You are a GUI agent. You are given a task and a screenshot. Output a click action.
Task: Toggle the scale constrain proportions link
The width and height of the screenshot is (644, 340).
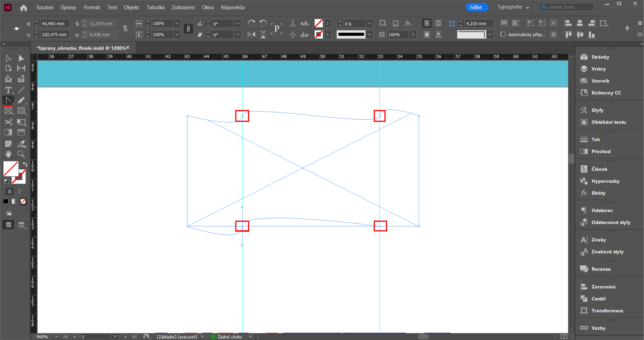pos(188,29)
